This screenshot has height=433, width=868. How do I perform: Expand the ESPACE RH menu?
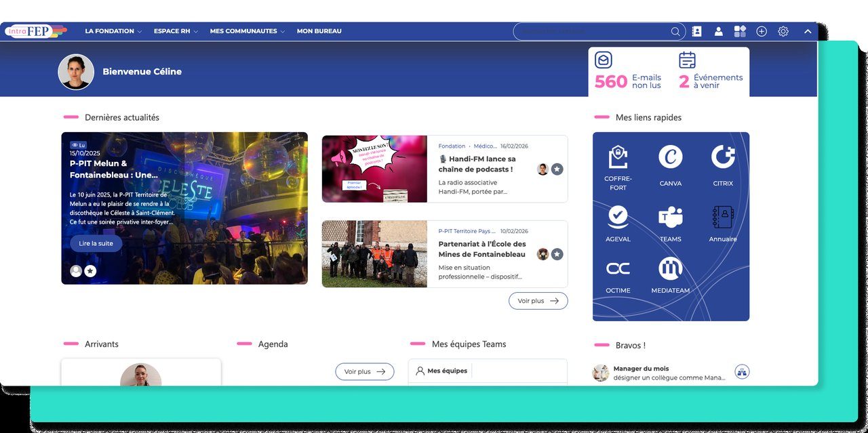[x=176, y=31]
